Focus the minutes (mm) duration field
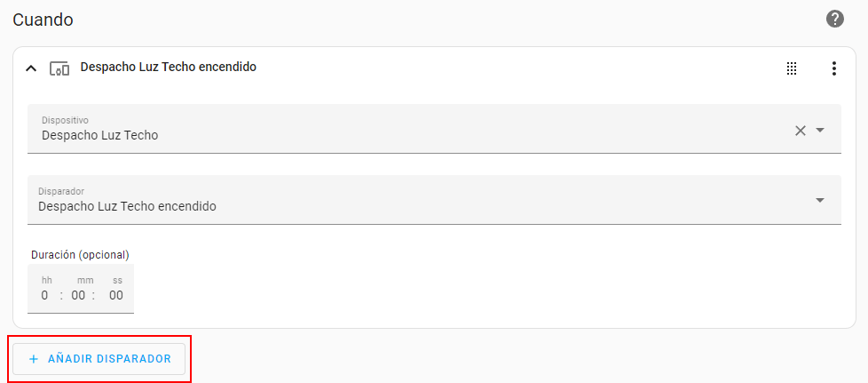Screen dimensions: 868x383 79,296
